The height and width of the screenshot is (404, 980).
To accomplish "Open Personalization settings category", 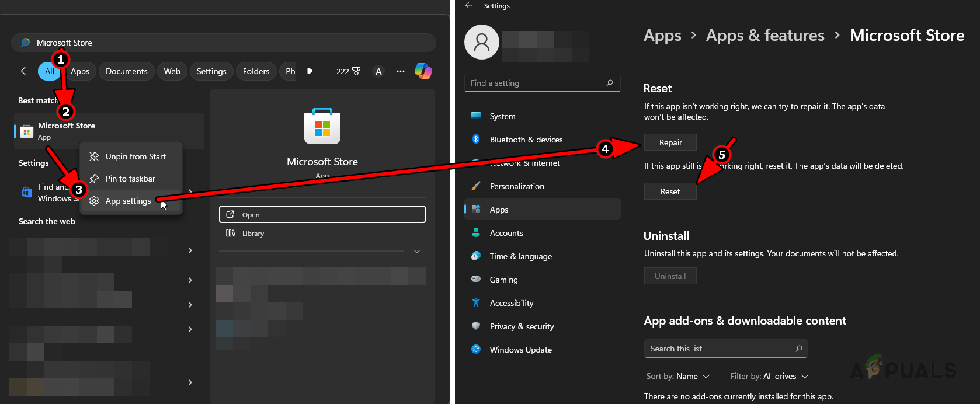I will 543,186.
